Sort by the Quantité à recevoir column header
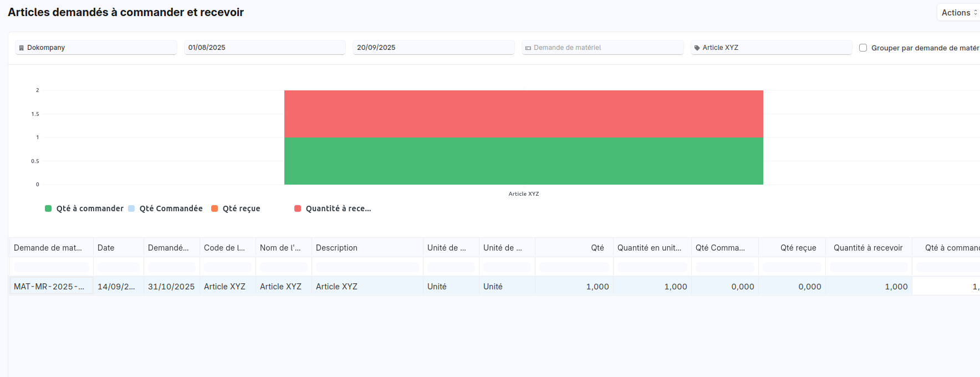 tap(867, 248)
